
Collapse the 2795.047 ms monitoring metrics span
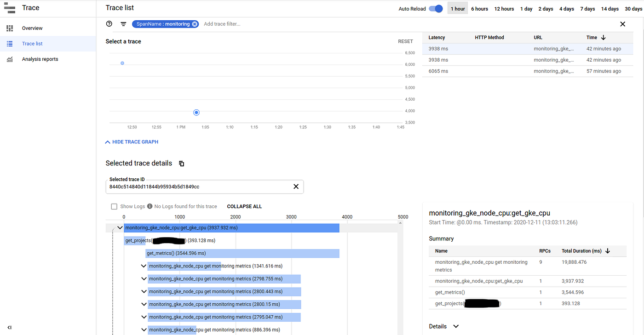tap(144, 317)
